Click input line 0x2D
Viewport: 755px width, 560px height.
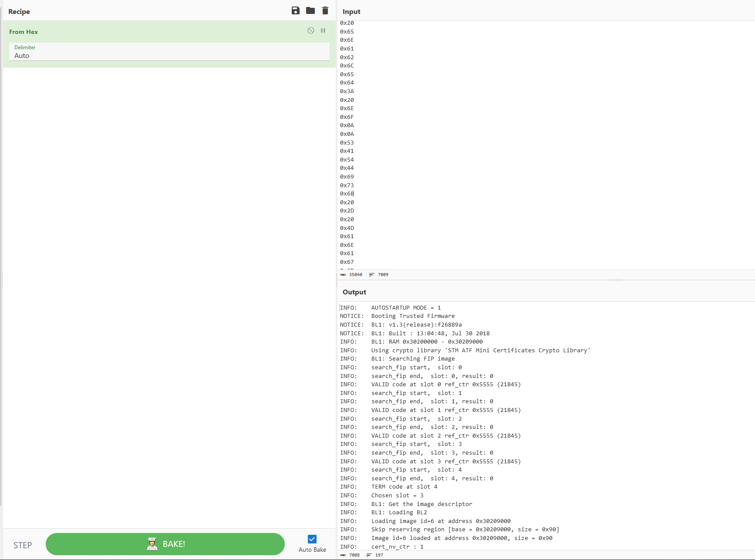coord(347,211)
